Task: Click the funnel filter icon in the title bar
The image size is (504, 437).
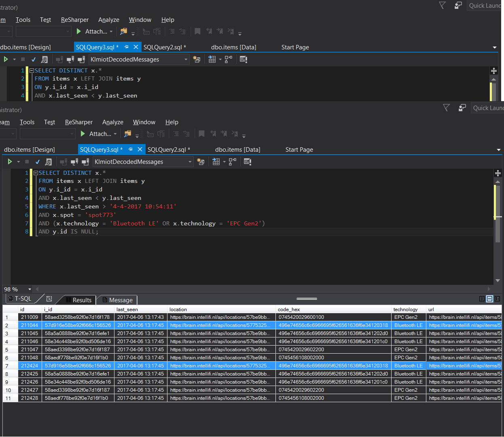Action: point(446,108)
